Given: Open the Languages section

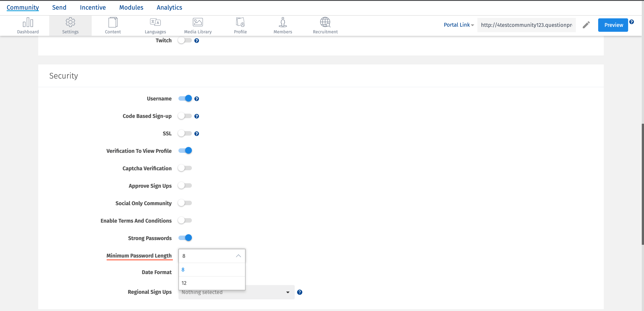Looking at the screenshot, I should [x=155, y=25].
